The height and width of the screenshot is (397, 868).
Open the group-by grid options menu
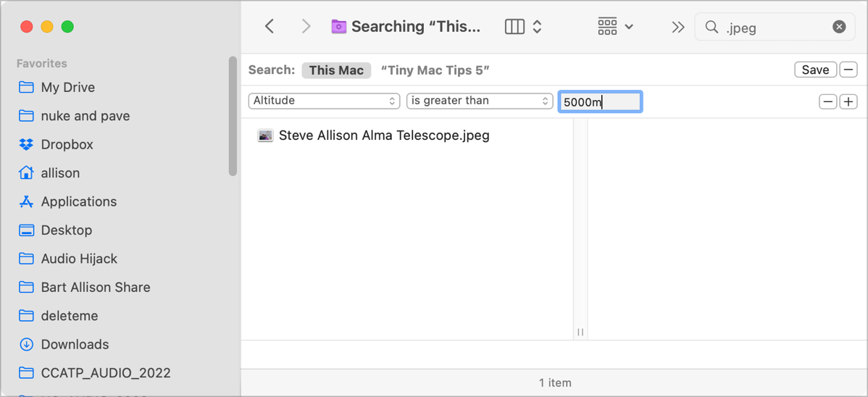(615, 27)
